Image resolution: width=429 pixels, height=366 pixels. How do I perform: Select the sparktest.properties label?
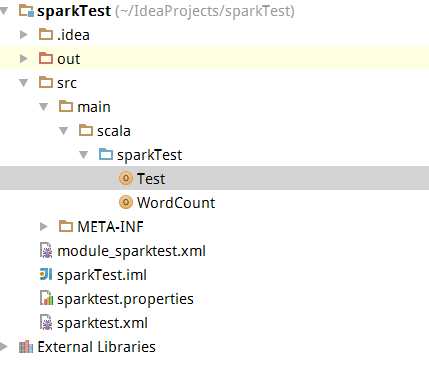pyautogui.click(x=125, y=299)
